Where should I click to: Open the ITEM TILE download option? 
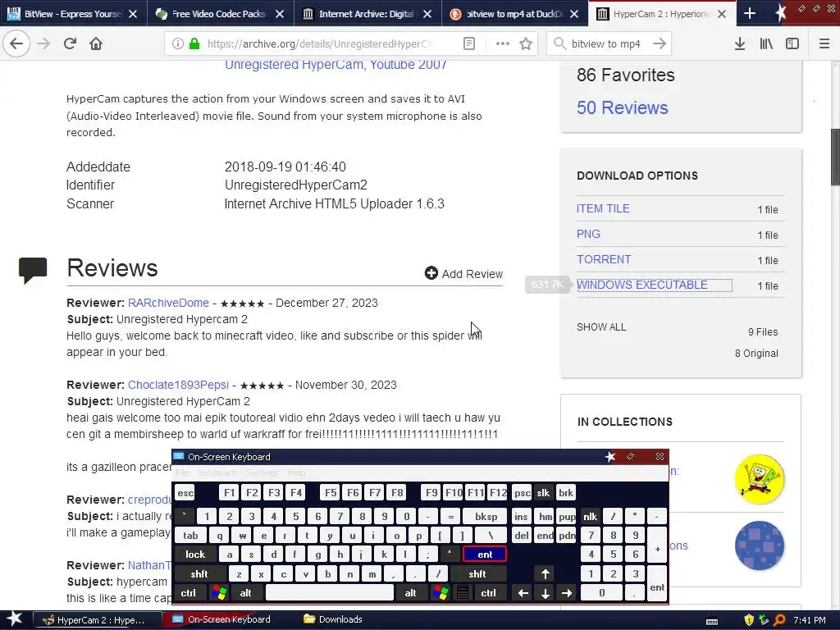point(603,208)
